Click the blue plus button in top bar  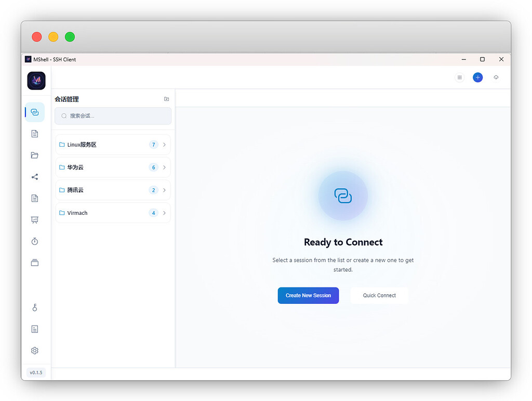coord(478,77)
